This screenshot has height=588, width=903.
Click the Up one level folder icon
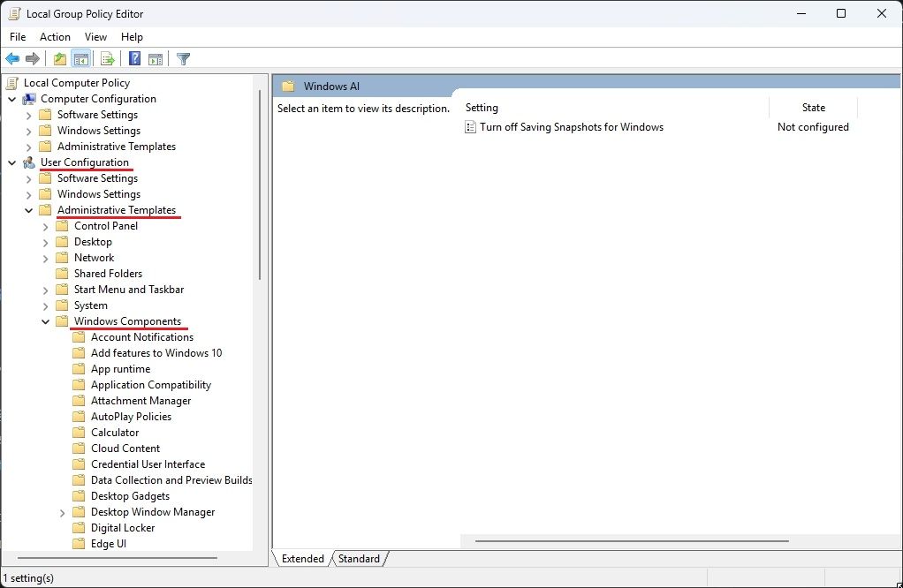pyautogui.click(x=58, y=58)
